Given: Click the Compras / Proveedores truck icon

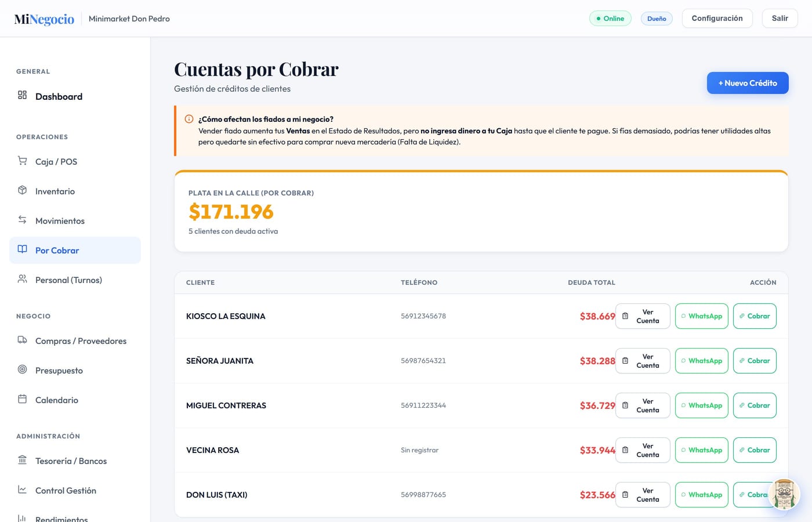Looking at the screenshot, I should (x=22, y=340).
